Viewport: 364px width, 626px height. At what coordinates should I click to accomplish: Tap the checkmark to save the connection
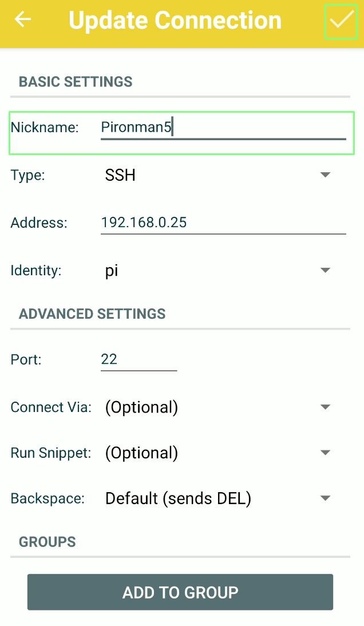(341, 21)
